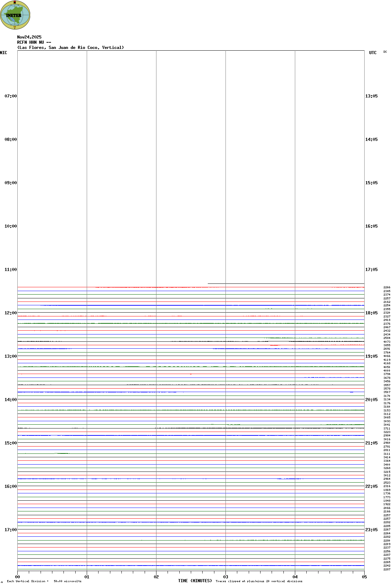The image size is (392, 586).
Task: Click the 01 minute tick label
Action: pos(87,577)
